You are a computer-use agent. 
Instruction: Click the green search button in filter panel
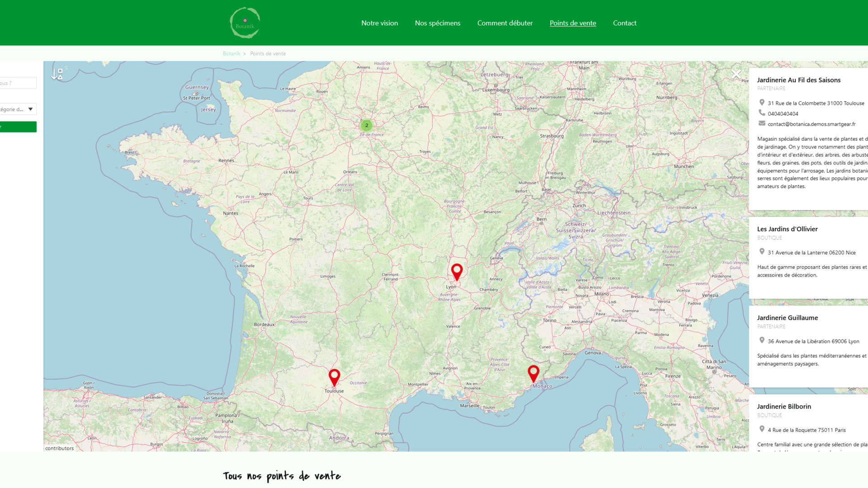coord(18,127)
